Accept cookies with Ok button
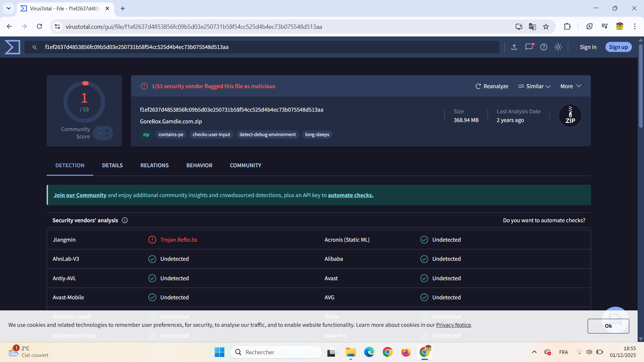Viewport: 644px width, 362px height. [x=608, y=326]
